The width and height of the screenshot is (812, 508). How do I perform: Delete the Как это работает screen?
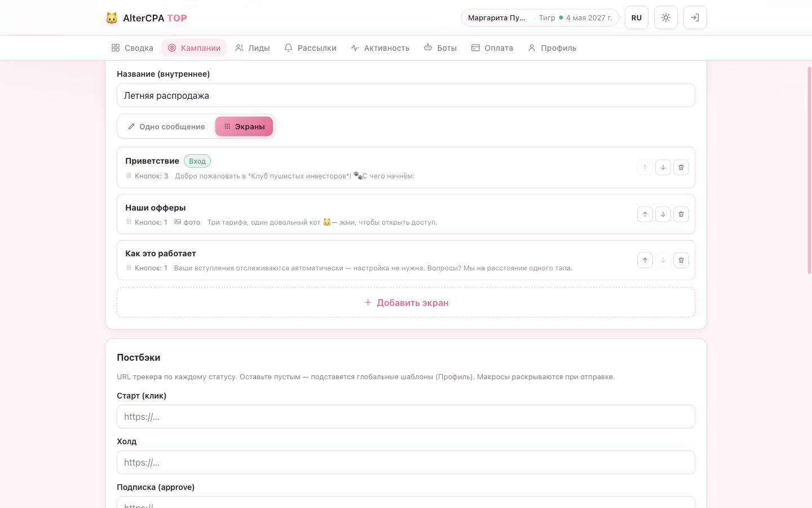(x=681, y=260)
